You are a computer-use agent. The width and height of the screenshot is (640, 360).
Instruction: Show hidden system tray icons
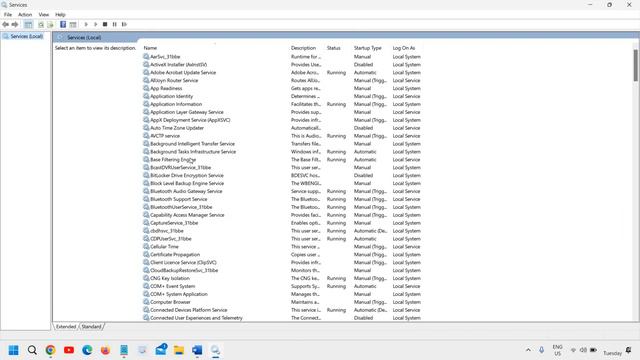(528, 350)
